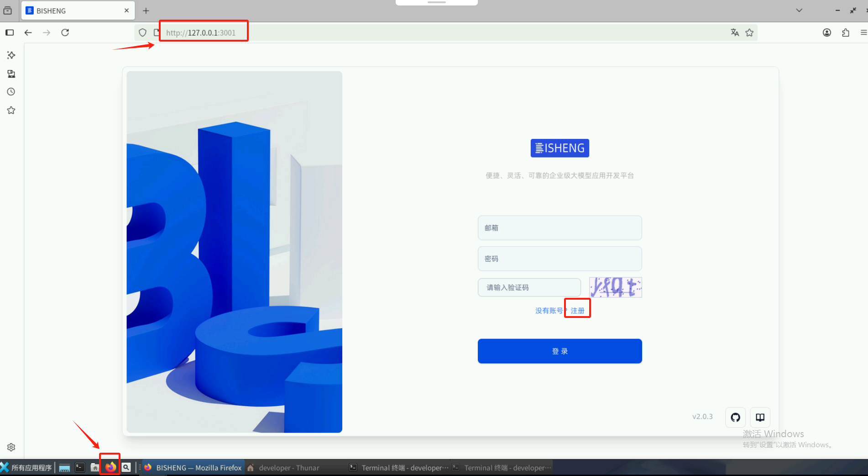
Task: Refresh the captcha image
Action: (616, 287)
